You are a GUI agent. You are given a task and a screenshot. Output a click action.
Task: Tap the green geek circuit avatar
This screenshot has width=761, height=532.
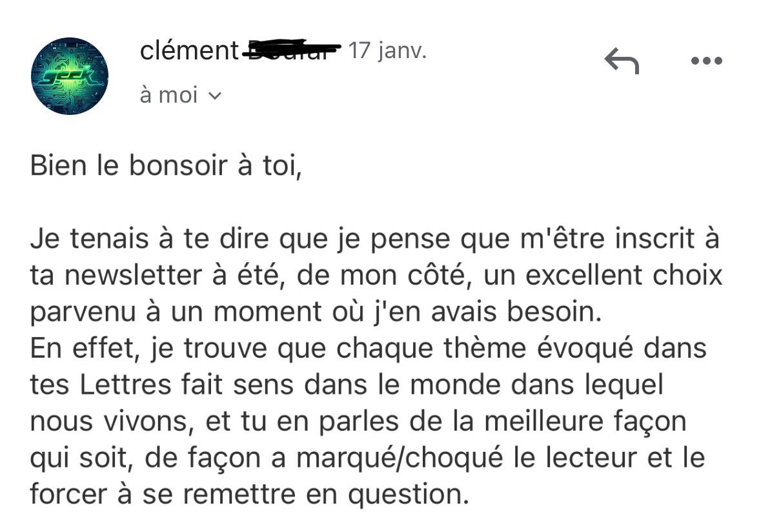(70, 76)
